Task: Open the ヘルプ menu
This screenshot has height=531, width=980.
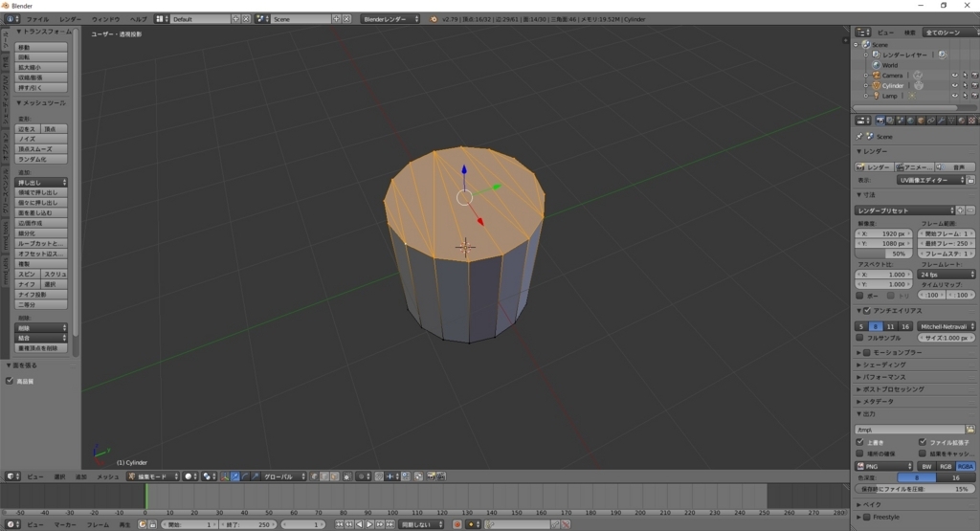Action: pos(138,19)
